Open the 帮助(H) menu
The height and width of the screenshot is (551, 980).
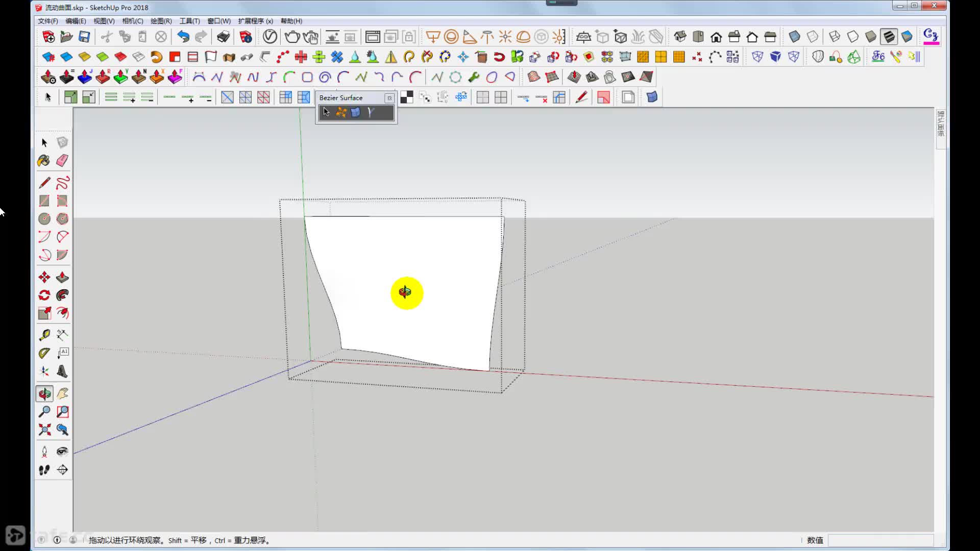pos(291,21)
